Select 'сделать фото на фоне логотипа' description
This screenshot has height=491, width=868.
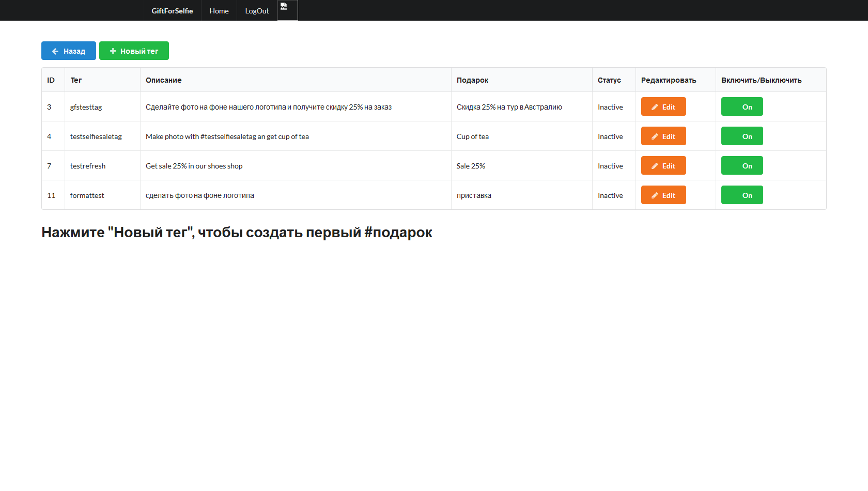[296, 195]
